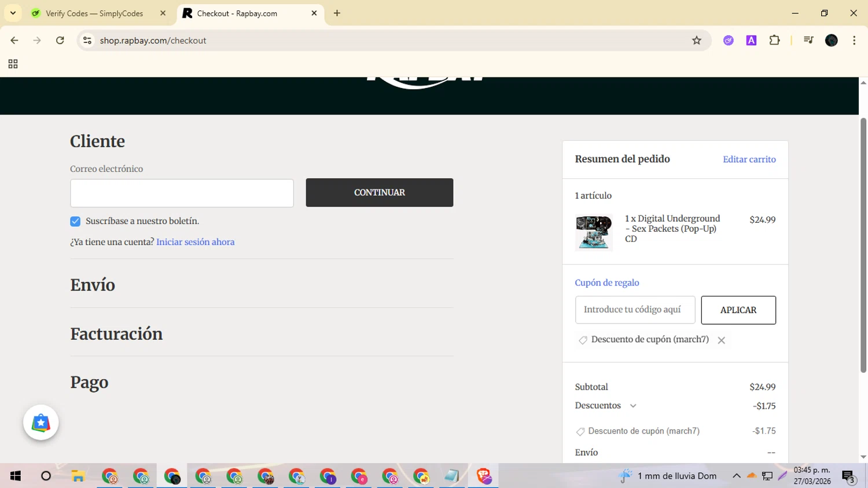Open the pen tray icon by the clock
Screen dimensions: 868x488
coord(782,476)
